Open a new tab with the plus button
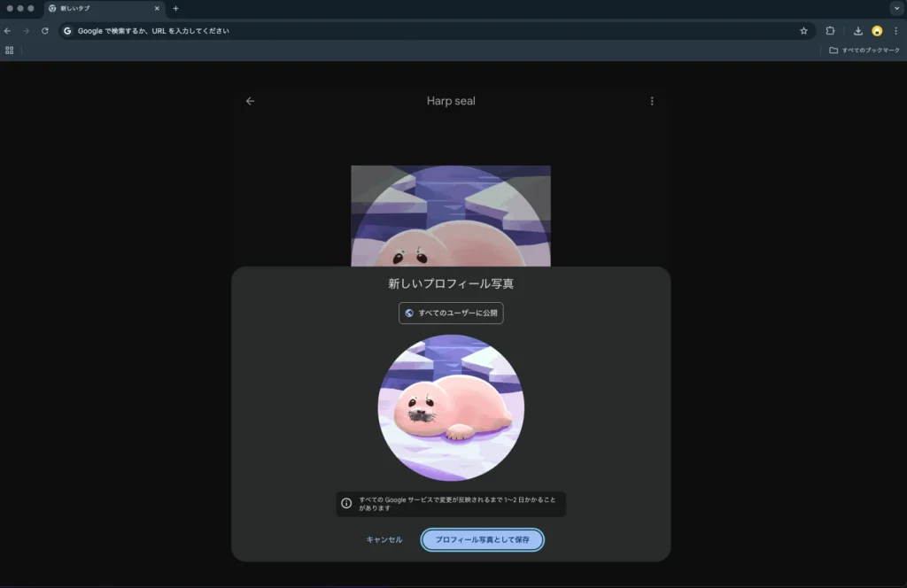 pyautogui.click(x=175, y=9)
